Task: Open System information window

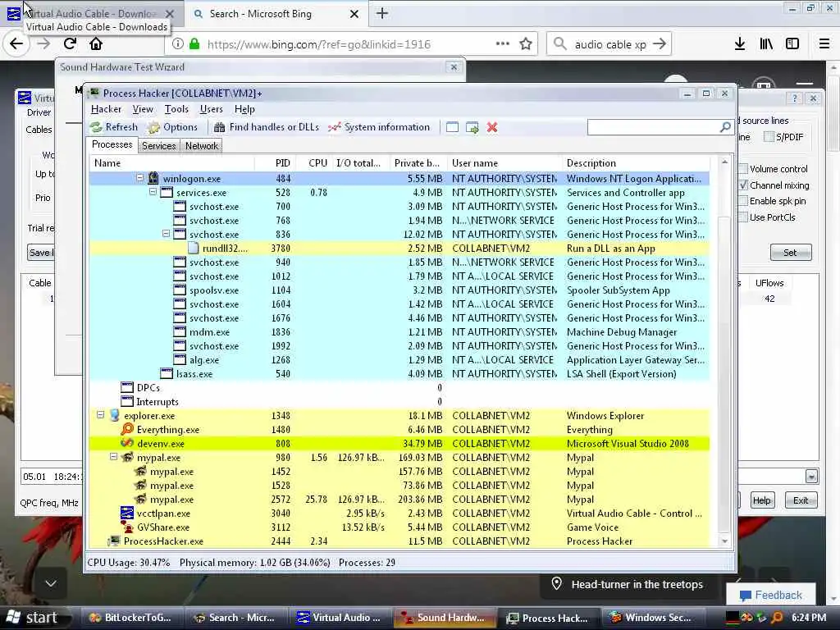Action: (x=379, y=127)
